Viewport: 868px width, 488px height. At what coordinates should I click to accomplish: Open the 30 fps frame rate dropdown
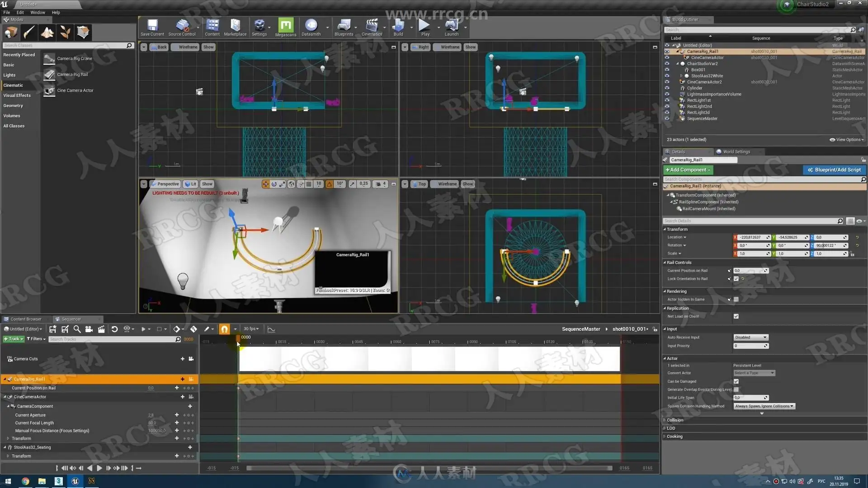click(251, 329)
